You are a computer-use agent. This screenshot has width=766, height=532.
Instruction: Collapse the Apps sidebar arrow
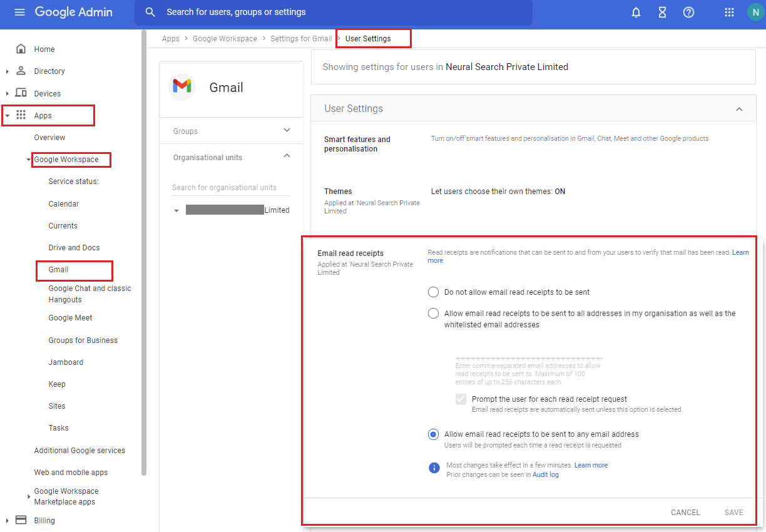[x=7, y=116]
